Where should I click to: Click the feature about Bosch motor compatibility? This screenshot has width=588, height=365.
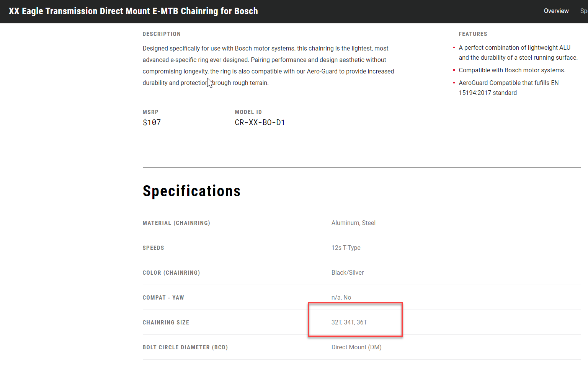click(512, 70)
